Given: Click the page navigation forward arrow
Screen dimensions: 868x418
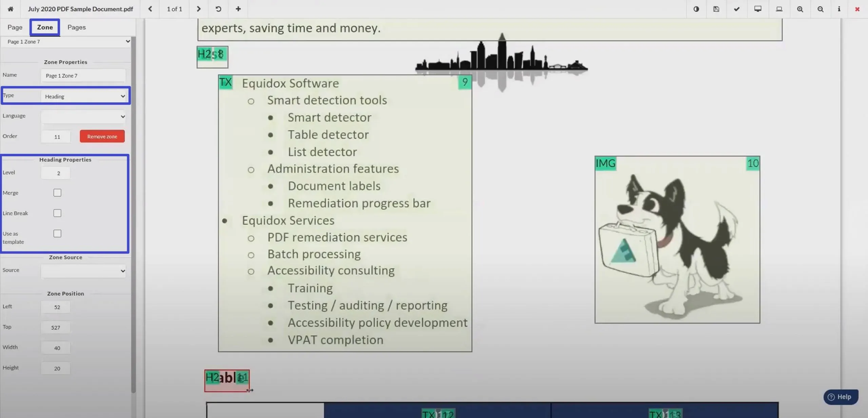Looking at the screenshot, I should [199, 9].
